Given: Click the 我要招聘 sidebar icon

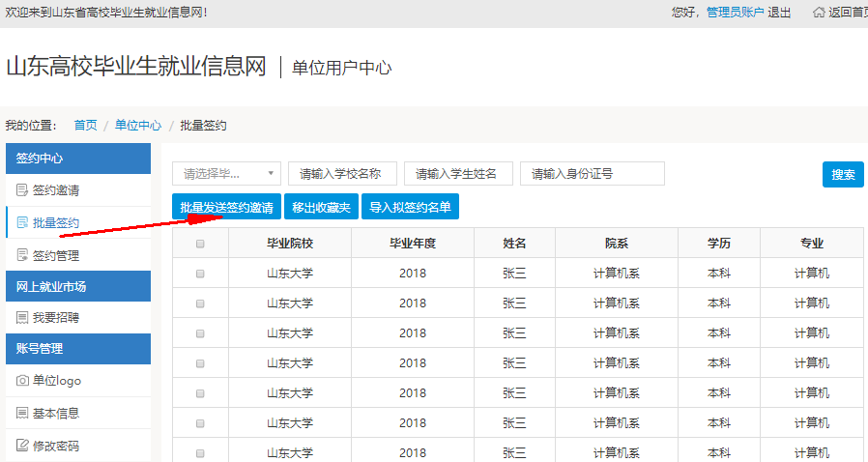Looking at the screenshot, I should pos(22,317).
